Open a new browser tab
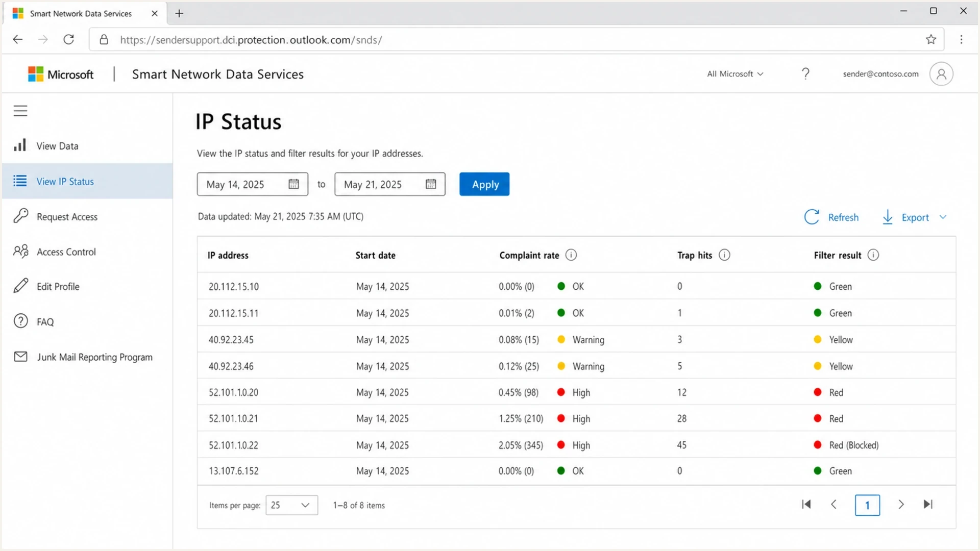Screen dimensions: 980x551 (179, 13)
